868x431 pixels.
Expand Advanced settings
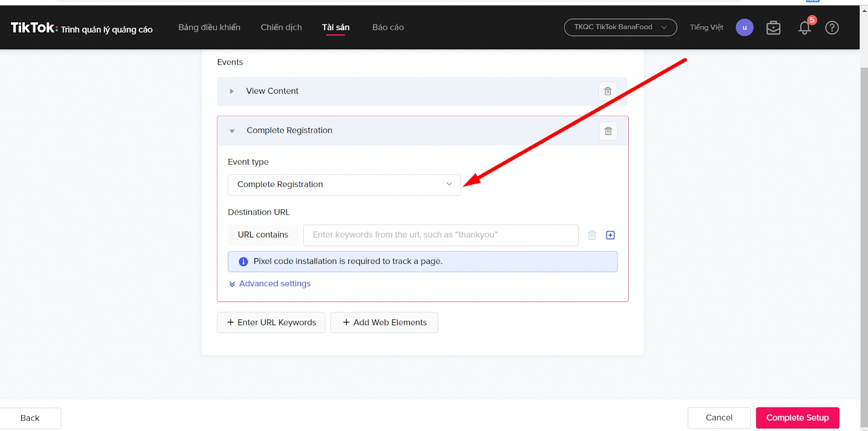tap(270, 284)
